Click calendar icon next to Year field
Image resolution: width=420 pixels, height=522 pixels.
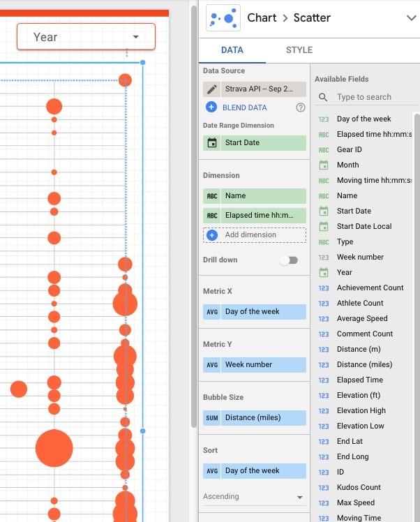coord(324,273)
